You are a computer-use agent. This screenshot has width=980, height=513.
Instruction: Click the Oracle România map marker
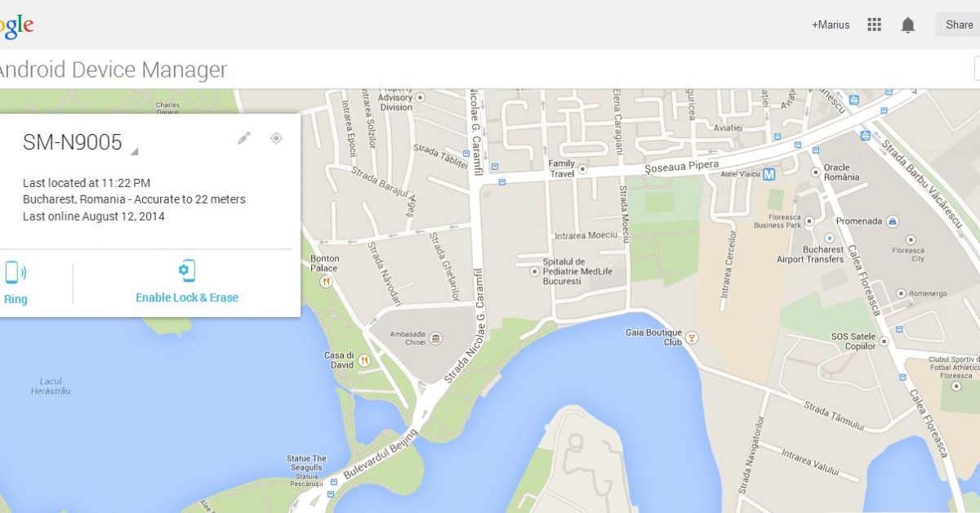point(814,172)
